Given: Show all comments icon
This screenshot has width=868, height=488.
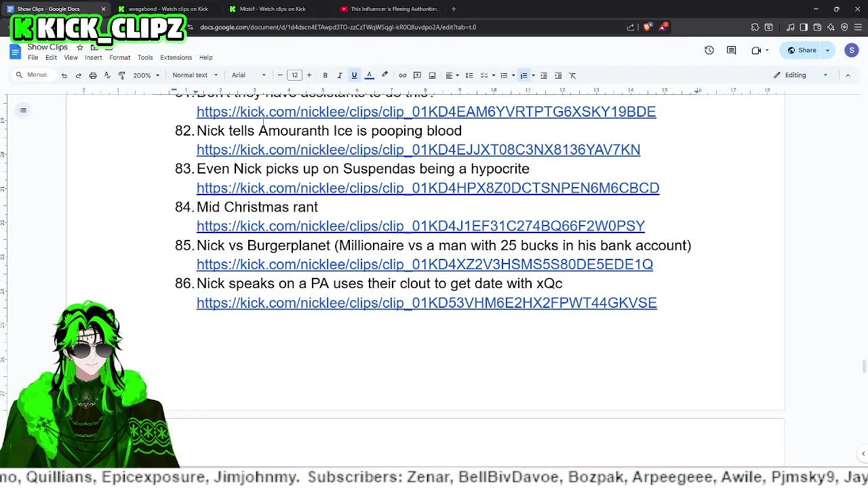Looking at the screenshot, I should pos(731,50).
